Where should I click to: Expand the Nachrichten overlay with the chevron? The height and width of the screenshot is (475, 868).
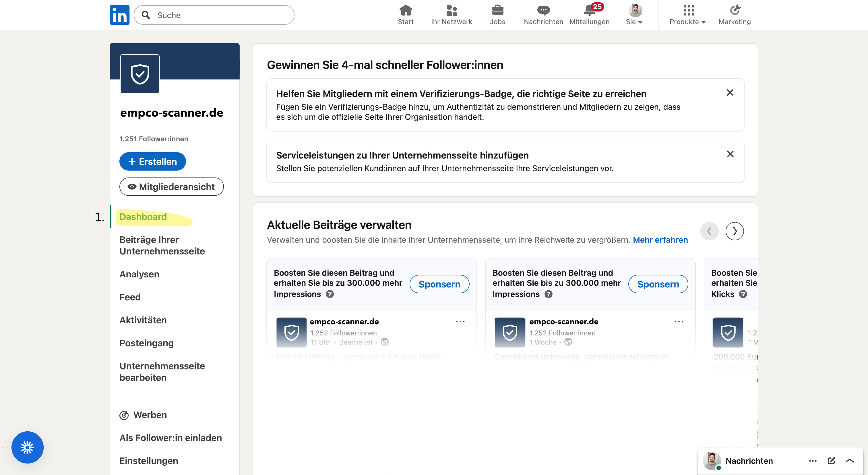(849, 461)
